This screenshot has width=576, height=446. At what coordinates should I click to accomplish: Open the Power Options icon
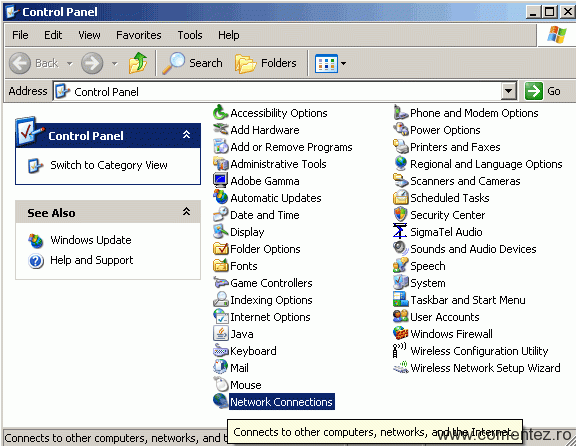click(400, 129)
